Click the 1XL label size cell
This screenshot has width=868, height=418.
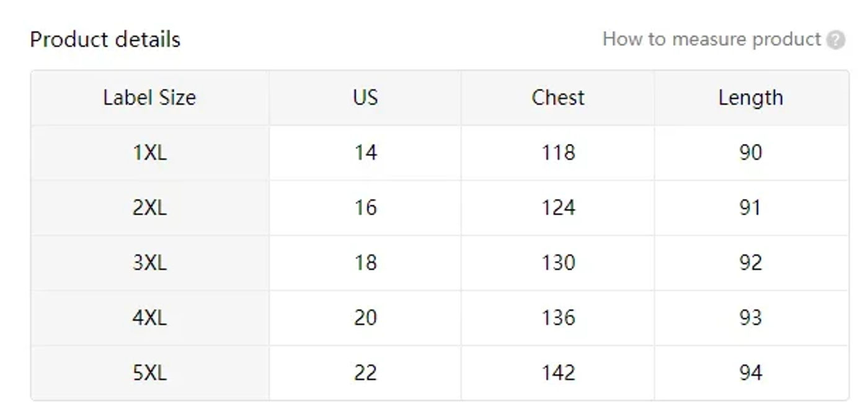coord(149,153)
